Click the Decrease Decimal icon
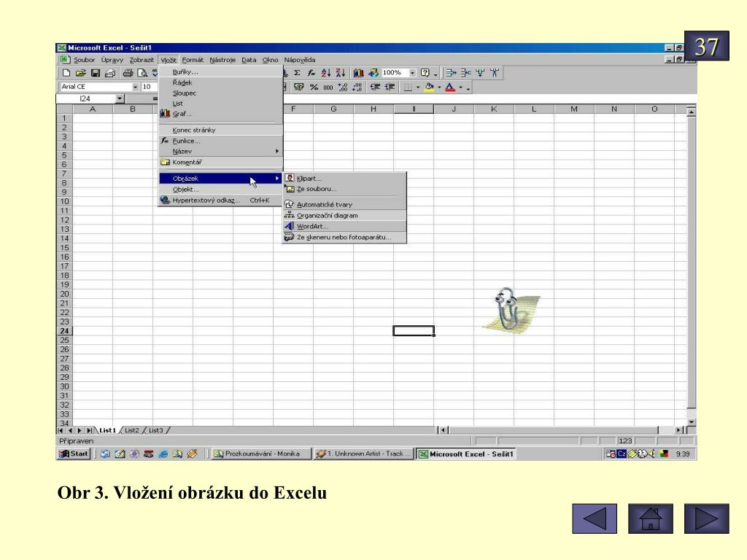This screenshot has height=560, width=747. 357,87
